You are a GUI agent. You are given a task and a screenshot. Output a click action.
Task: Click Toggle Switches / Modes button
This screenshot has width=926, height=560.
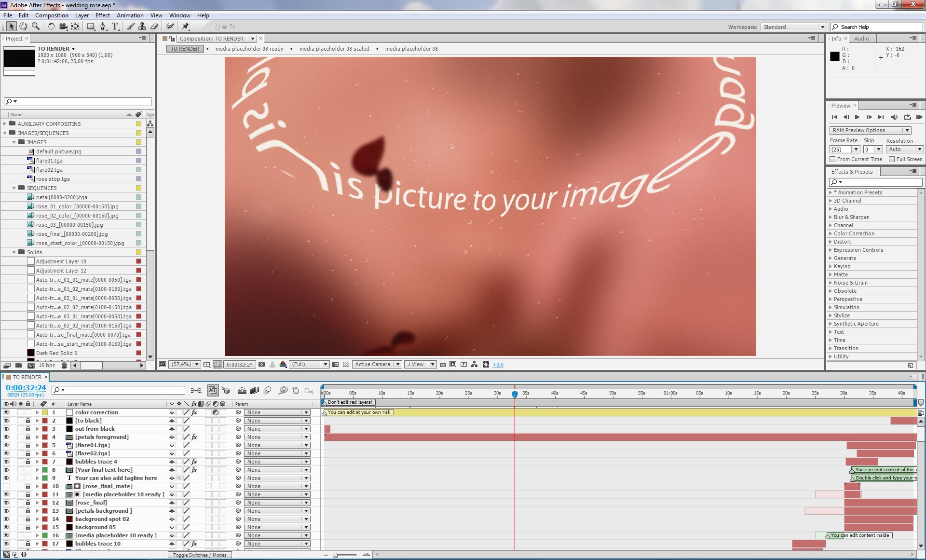click(200, 555)
